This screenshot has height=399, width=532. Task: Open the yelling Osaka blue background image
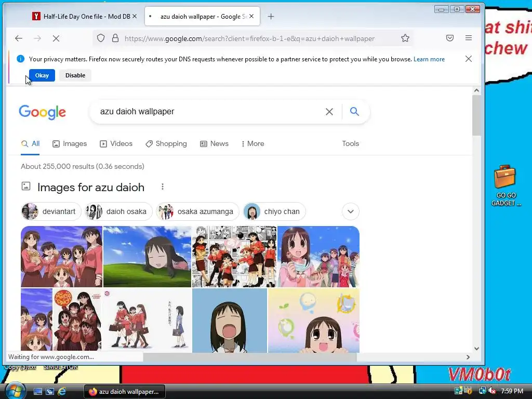coord(230,320)
